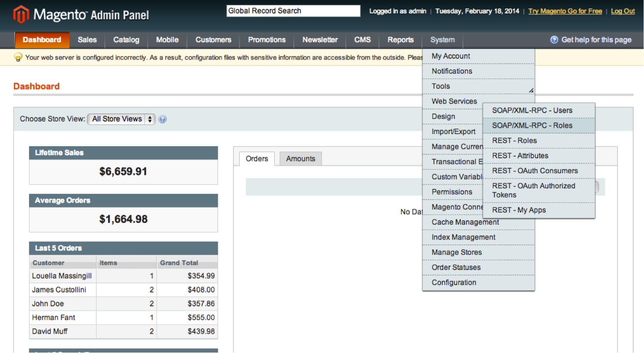The height and width of the screenshot is (353, 644).
Task: Choose REST - OAuth Consumers submenu item
Action: [x=539, y=171]
